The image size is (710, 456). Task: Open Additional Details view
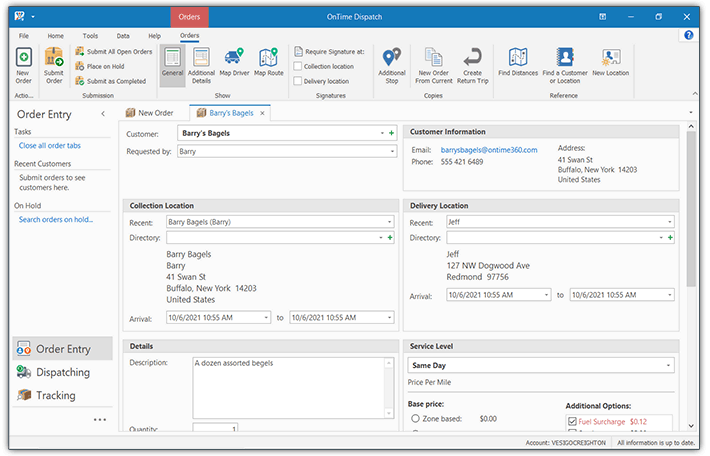(201, 65)
